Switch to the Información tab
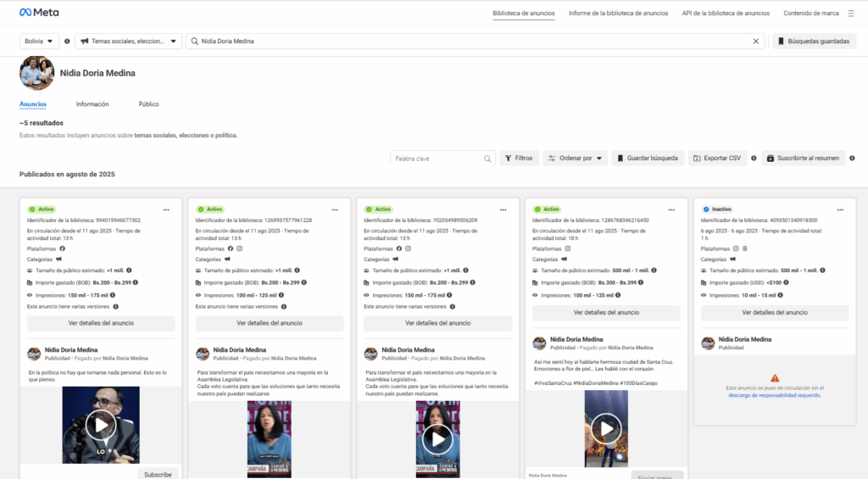Image resolution: width=868 pixels, height=479 pixels. click(92, 104)
